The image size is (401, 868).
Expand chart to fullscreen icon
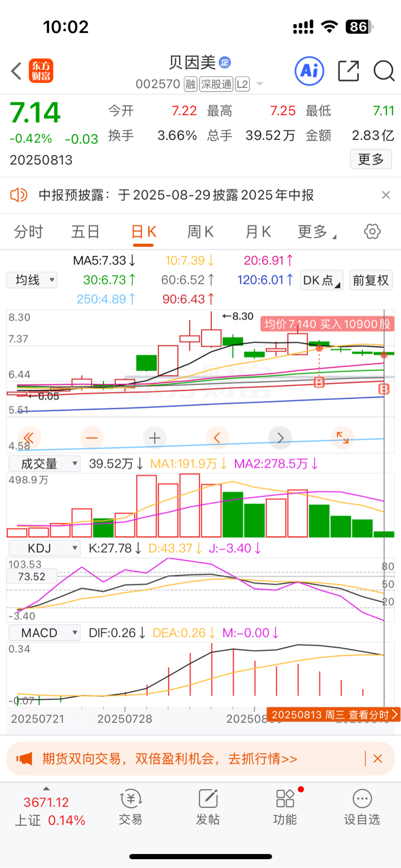tap(343, 437)
